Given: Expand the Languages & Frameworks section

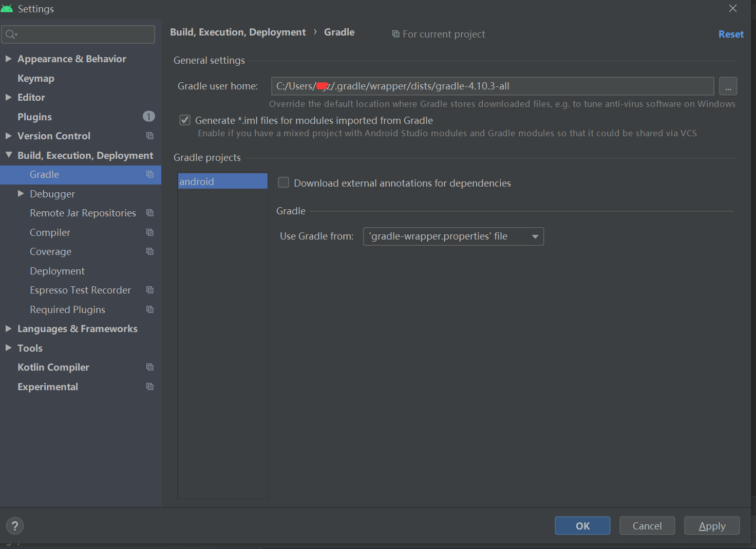Looking at the screenshot, I should tap(8, 328).
